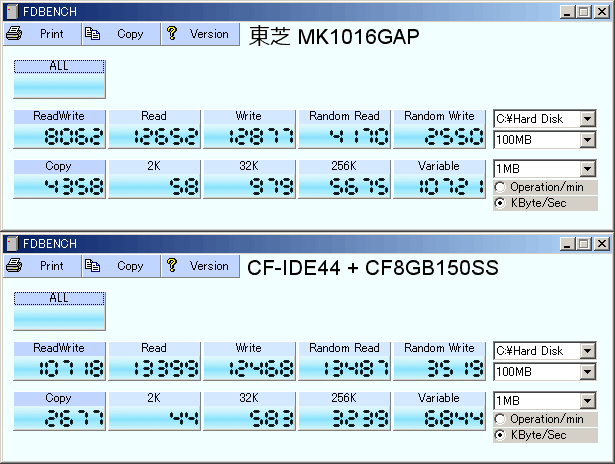
Task: Select KByte/Sec radio in top window
Action: 500,203
